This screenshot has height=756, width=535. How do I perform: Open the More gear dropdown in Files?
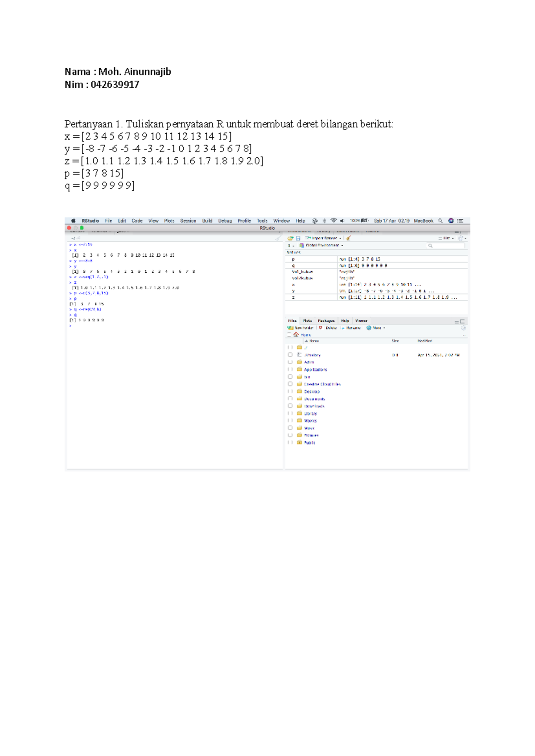[x=376, y=328]
